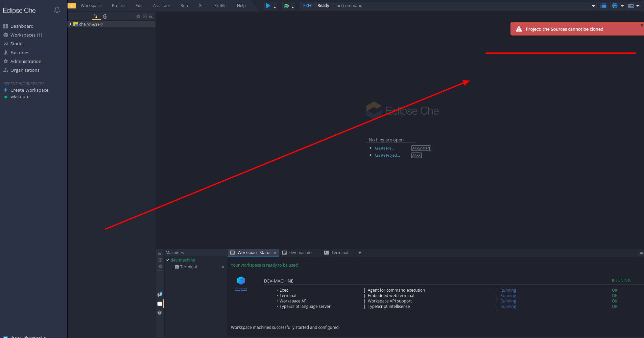Open bottom panel options menu icon
The height and width of the screenshot is (338, 644).
[641, 253]
